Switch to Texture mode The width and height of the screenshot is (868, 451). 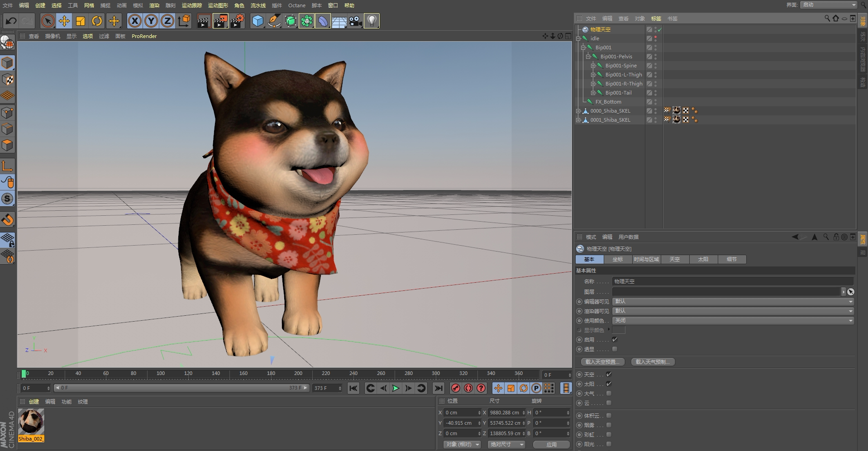click(8, 80)
